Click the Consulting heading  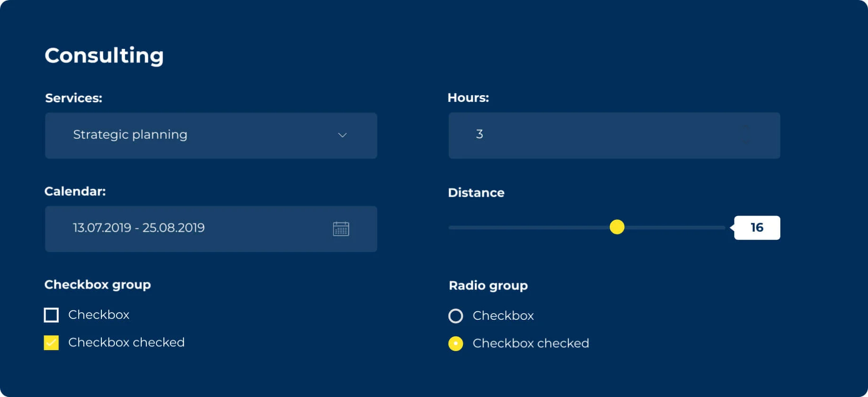coord(104,55)
